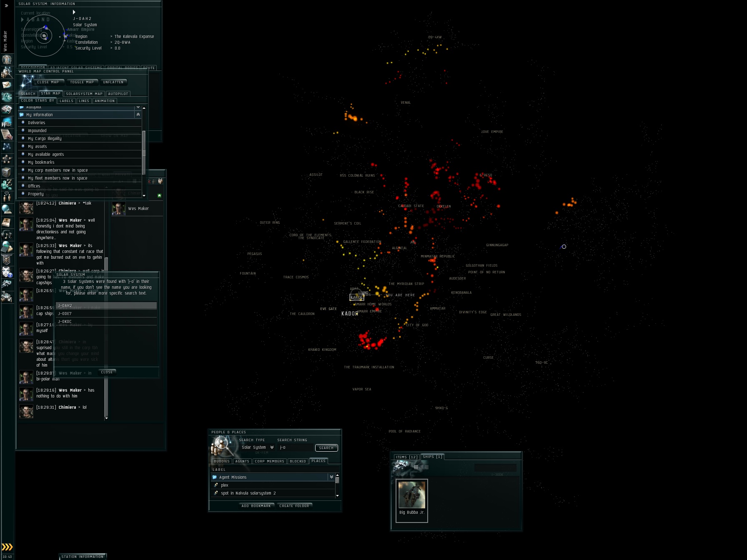Viewport: 747px width, 560px height.
Task: Click the Close Map button
Action: (x=48, y=82)
